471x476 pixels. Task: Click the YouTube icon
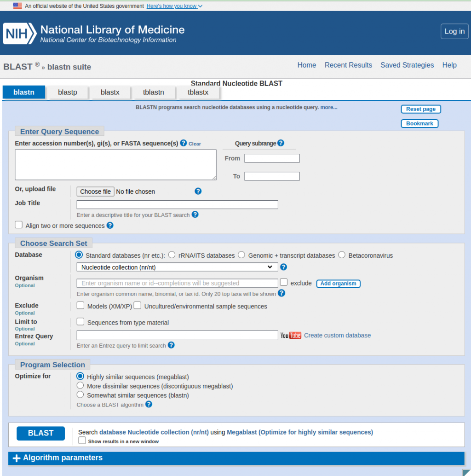[x=291, y=336]
